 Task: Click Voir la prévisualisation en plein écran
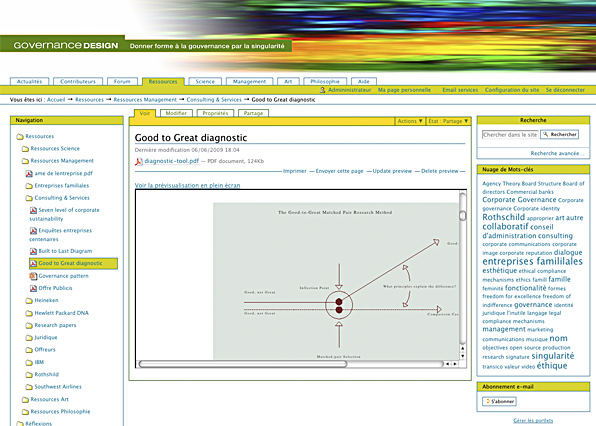coord(187,185)
